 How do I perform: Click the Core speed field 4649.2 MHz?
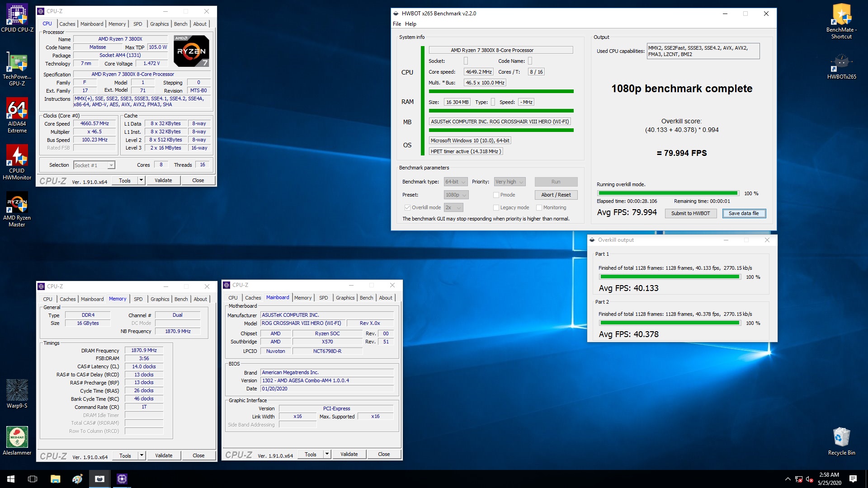tap(478, 72)
